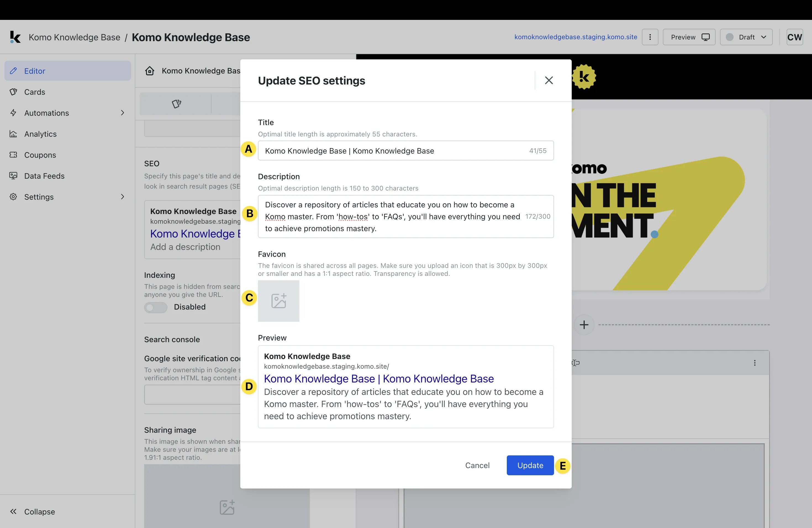Expand the Automations submenu chevron
Viewport: 812px width, 528px height.
tap(122, 113)
